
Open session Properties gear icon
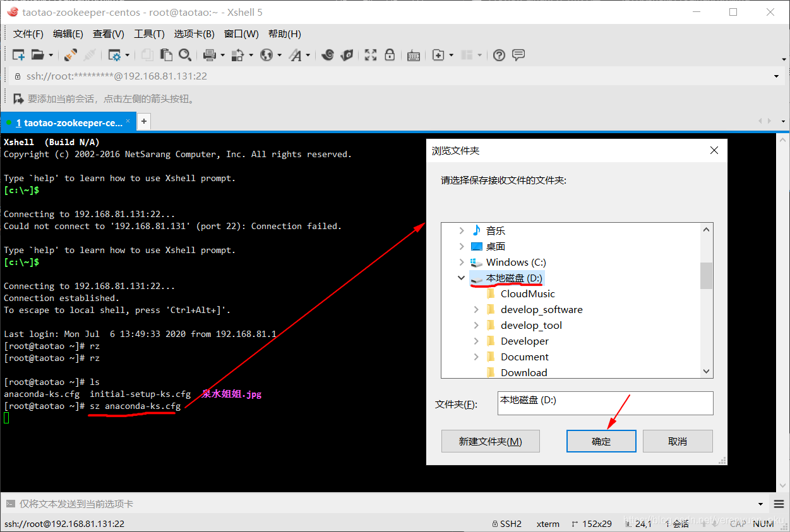(x=114, y=56)
